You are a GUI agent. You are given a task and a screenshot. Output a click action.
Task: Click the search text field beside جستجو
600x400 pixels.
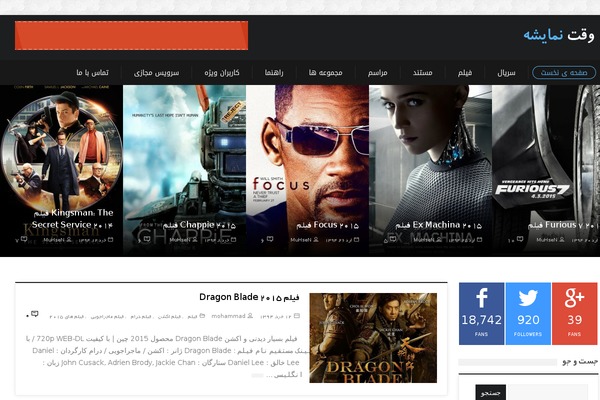pyautogui.click(x=547, y=393)
